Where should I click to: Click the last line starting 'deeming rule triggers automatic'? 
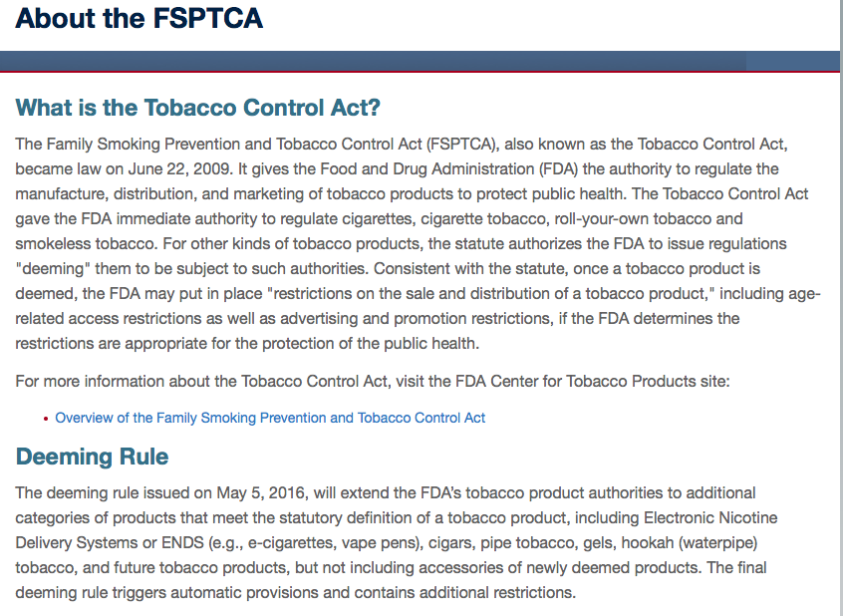pyautogui.click(x=295, y=593)
